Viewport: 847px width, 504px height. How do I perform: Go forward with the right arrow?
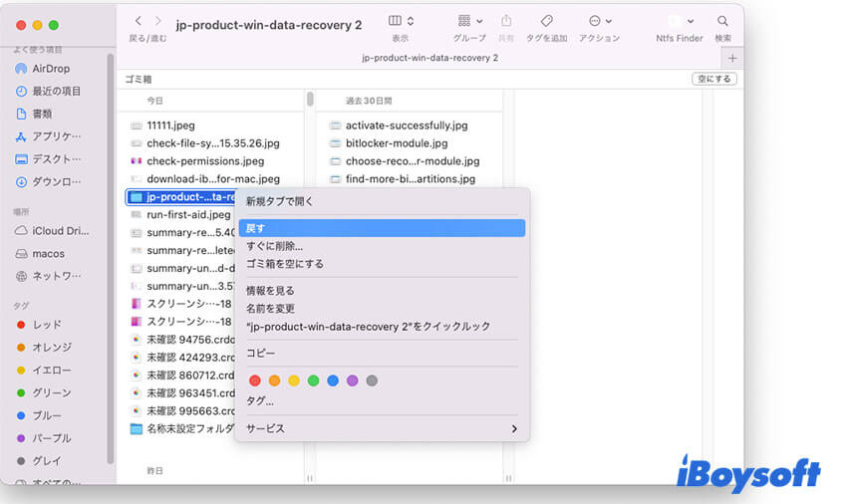(x=157, y=21)
